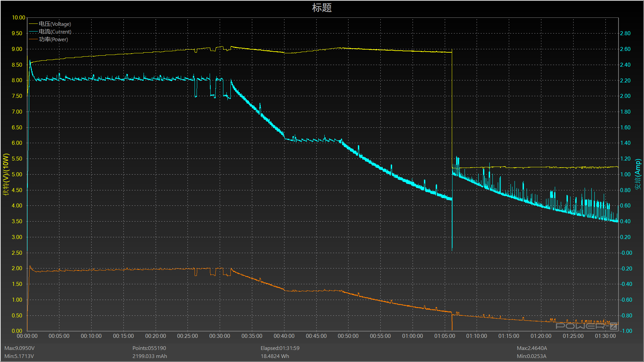Select the chart title 标题

tap(322, 8)
